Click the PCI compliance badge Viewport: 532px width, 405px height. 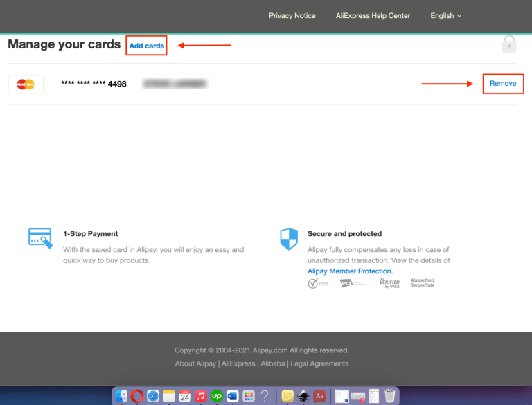[x=353, y=283]
